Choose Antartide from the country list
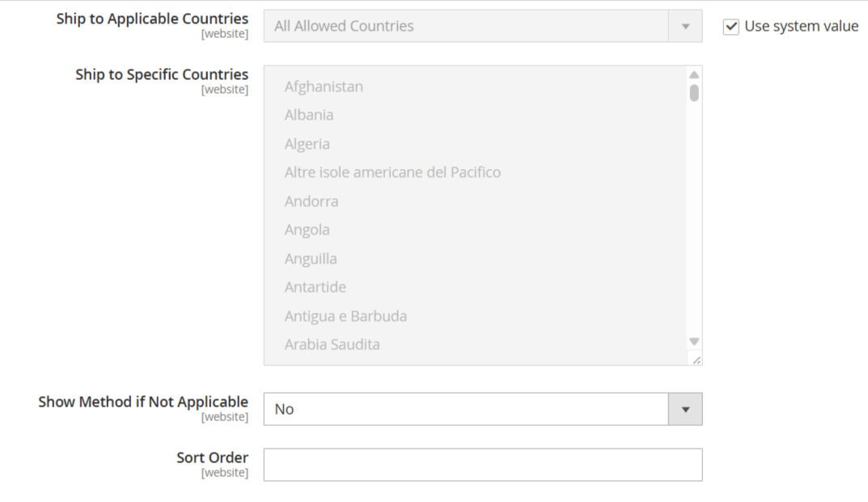This screenshot has height=502, width=868. pos(315,287)
